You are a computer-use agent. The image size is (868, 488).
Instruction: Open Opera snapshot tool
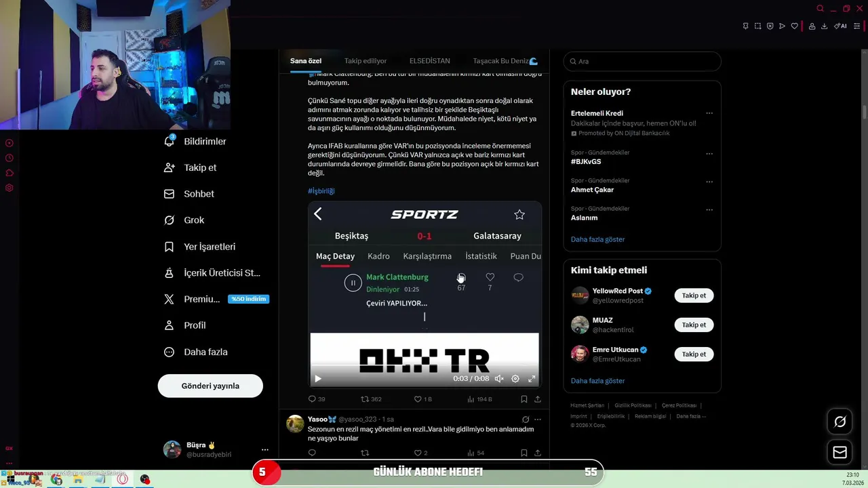(757, 26)
